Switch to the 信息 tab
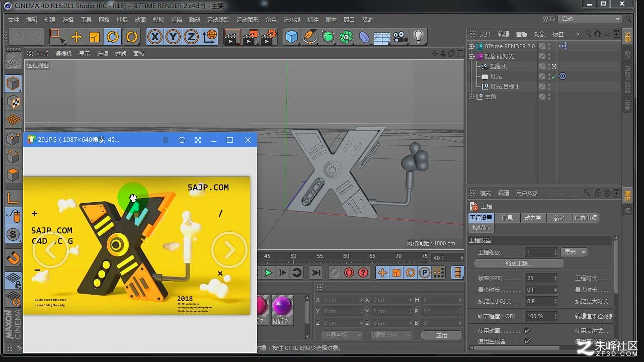Image resolution: width=644 pixels, height=362 pixels. coord(507,218)
